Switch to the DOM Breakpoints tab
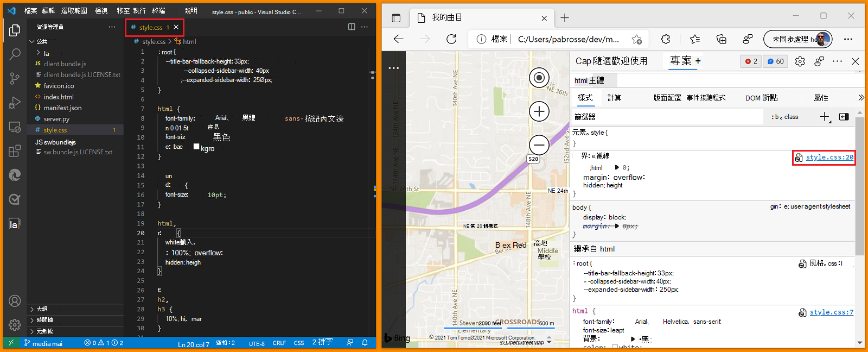This screenshot has width=868, height=352. (761, 98)
